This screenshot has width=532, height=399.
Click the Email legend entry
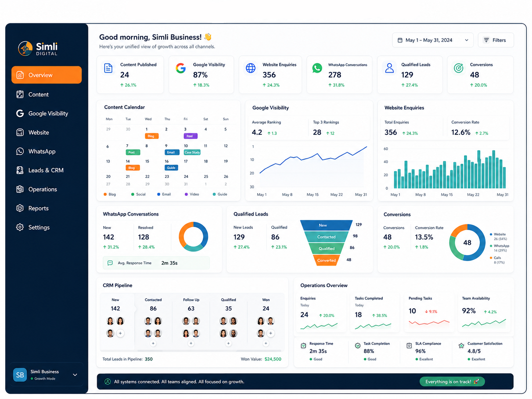pos(164,194)
